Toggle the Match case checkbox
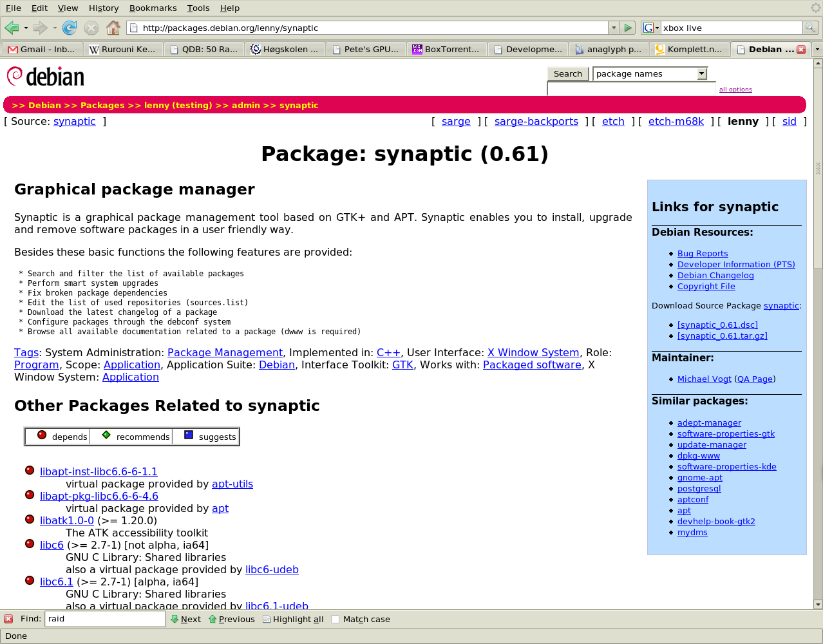Image resolution: width=823 pixels, height=644 pixels. pyautogui.click(x=336, y=619)
